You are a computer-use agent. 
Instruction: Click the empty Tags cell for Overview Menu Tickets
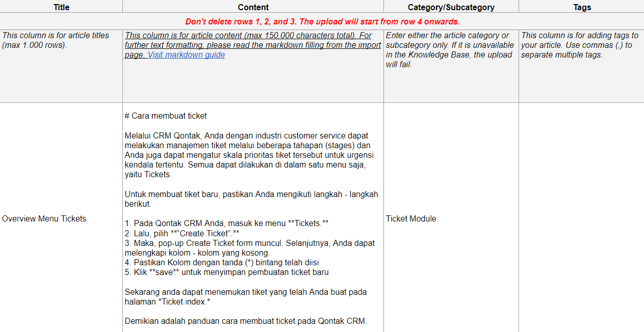point(582,218)
